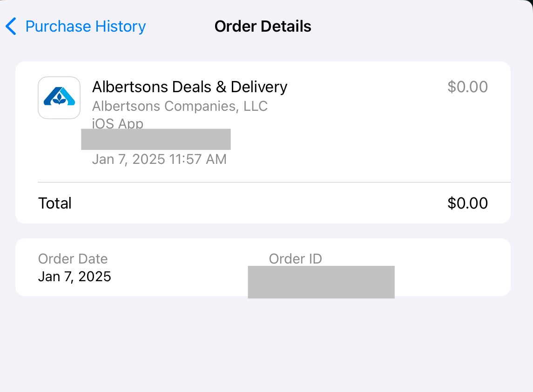Click the black $0.00 total amount
Viewport: 533px width, 392px height.
pyautogui.click(x=467, y=203)
